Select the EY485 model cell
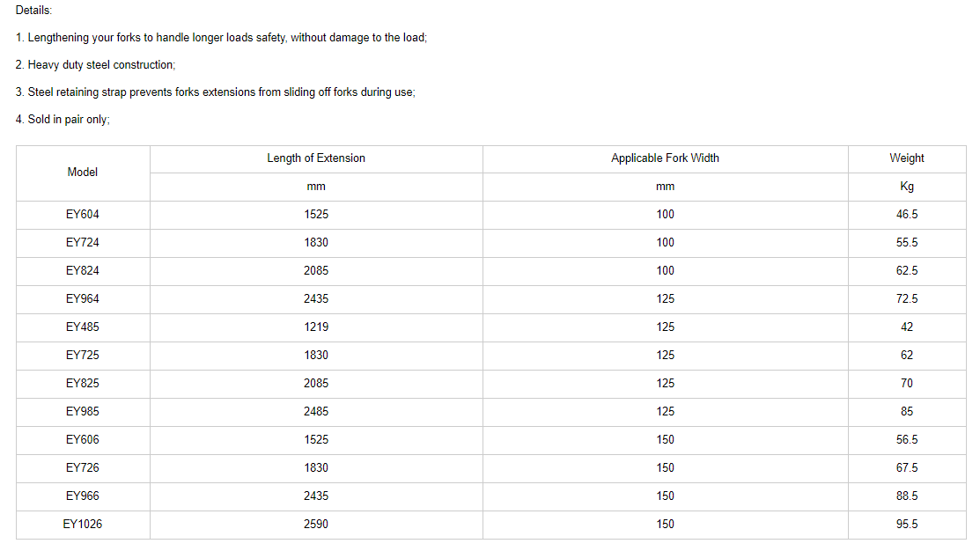 click(83, 327)
